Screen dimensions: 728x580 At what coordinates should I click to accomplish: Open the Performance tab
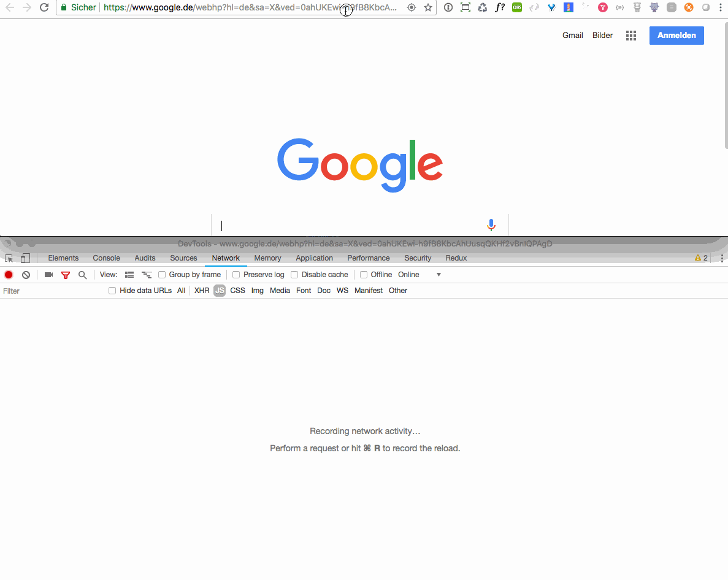(369, 258)
